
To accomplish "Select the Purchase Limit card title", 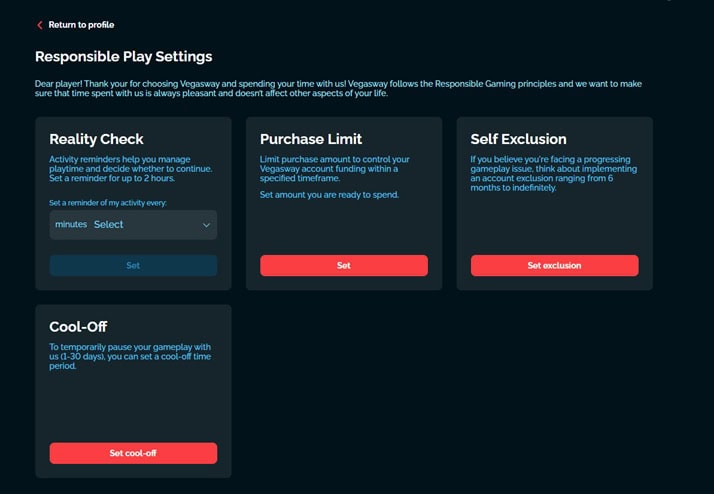I will pos(310,139).
